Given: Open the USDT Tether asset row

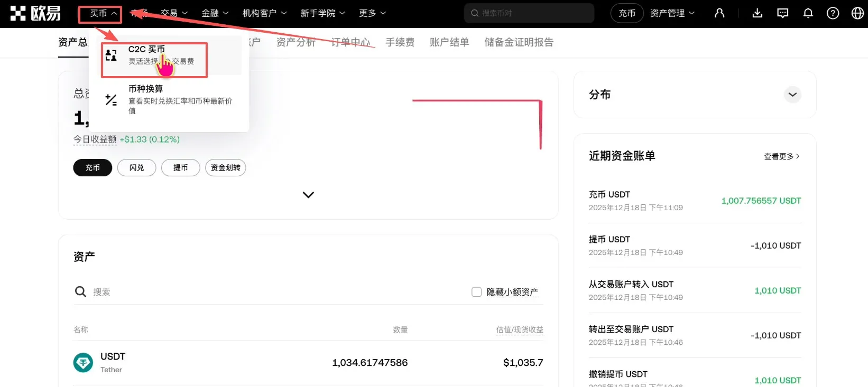Looking at the screenshot, I should point(308,363).
